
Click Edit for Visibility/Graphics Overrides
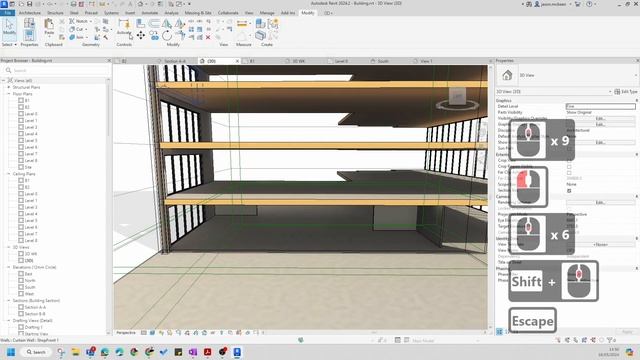coord(600,118)
